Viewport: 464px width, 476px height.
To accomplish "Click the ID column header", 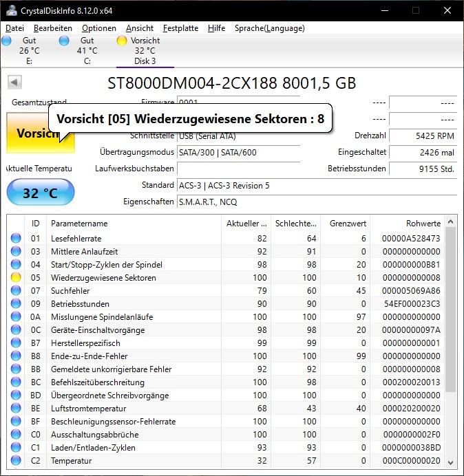I will [36, 224].
